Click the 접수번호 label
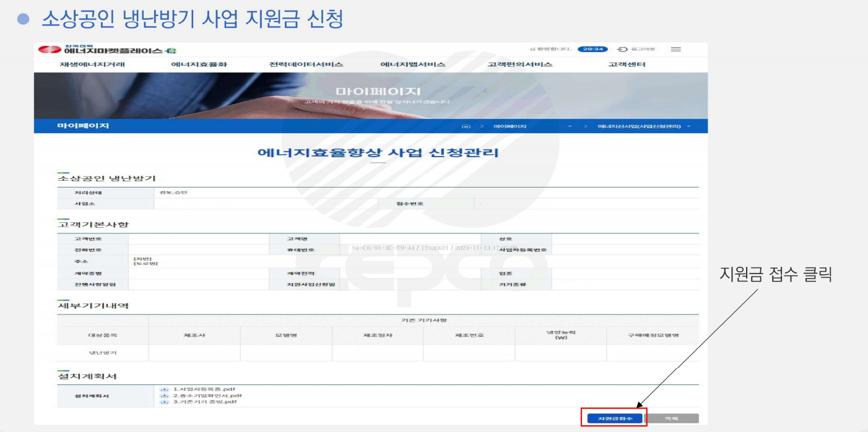This screenshot has width=868, height=432. (410, 204)
